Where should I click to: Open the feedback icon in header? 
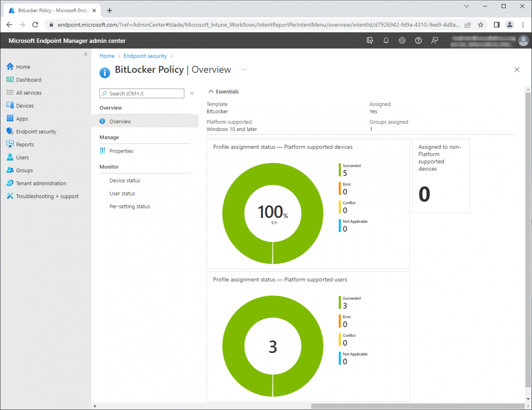(434, 40)
